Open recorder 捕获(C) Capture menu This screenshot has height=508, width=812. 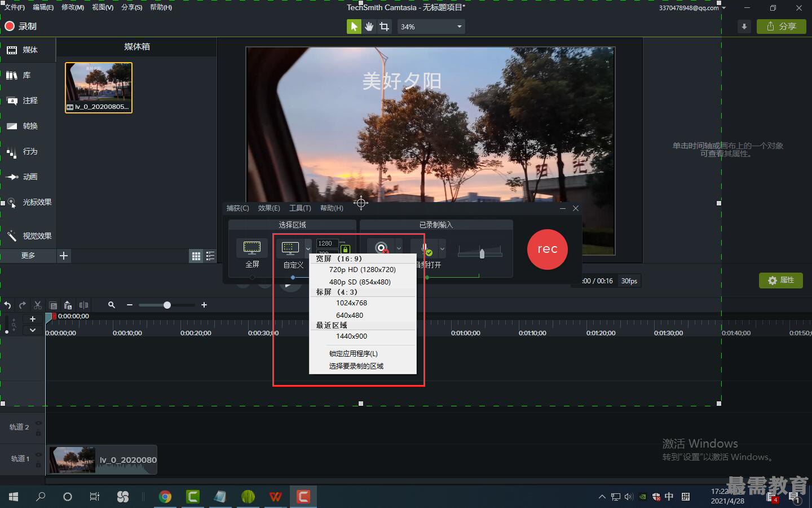coord(238,208)
